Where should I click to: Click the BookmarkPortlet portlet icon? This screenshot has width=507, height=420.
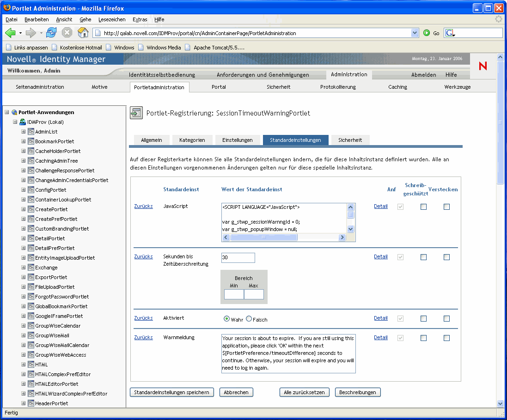[x=31, y=141]
